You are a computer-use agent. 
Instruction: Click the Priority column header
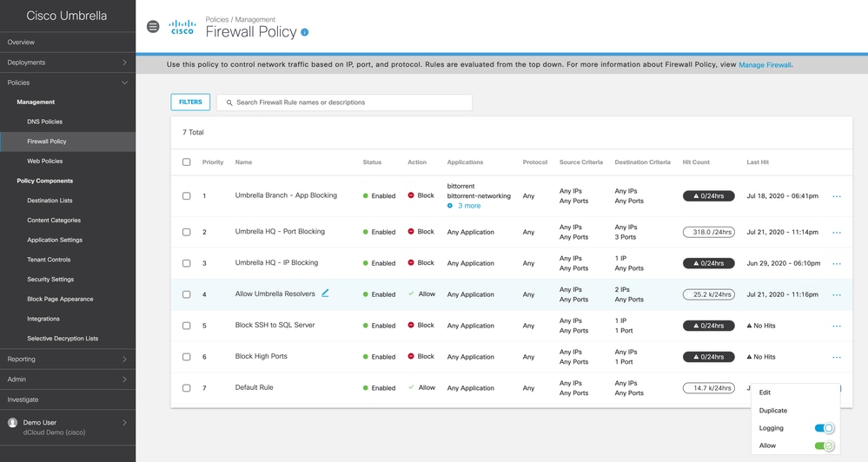pyautogui.click(x=213, y=162)
